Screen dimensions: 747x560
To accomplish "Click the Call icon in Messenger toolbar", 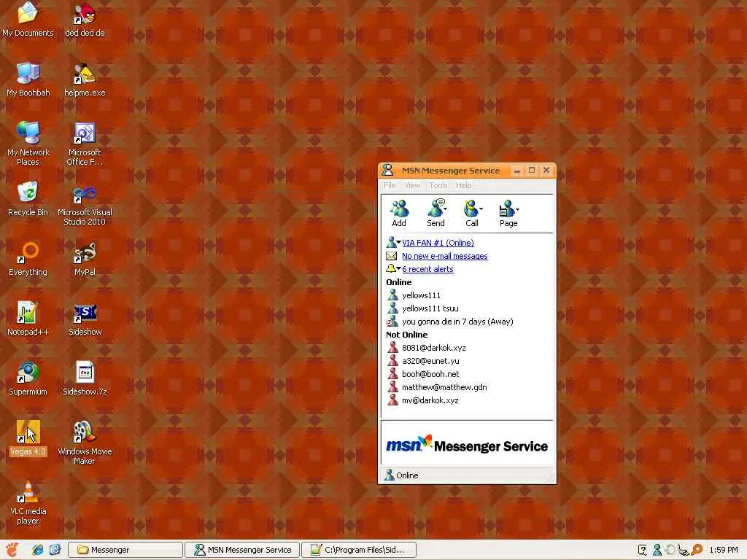I will (471, 213).
